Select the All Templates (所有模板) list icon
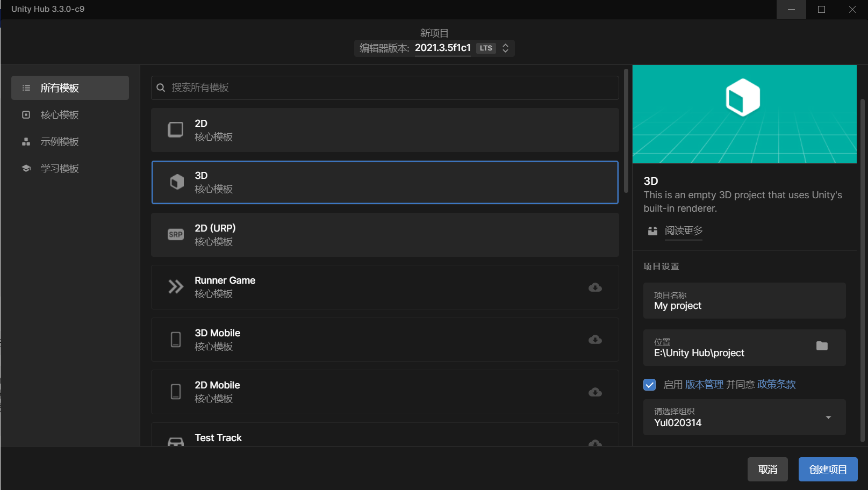This screenshot has height=490, width=868. point(26,88)
